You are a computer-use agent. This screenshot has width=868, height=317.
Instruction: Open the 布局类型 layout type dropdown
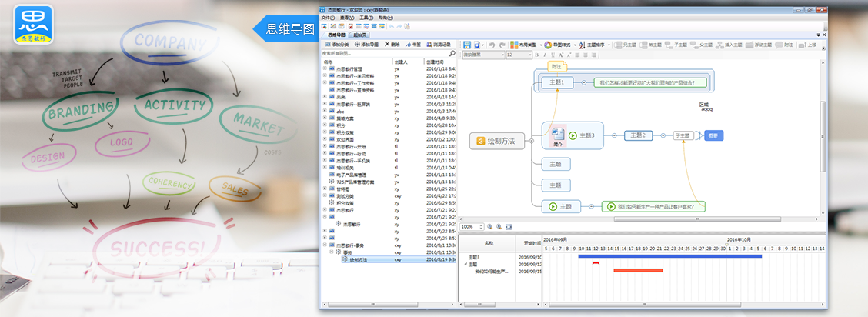pyautogui.click(x=526, y=45)
